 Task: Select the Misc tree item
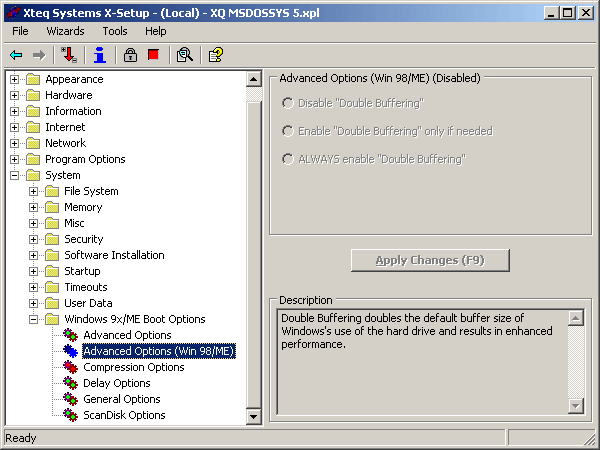(x=74, y=223)
